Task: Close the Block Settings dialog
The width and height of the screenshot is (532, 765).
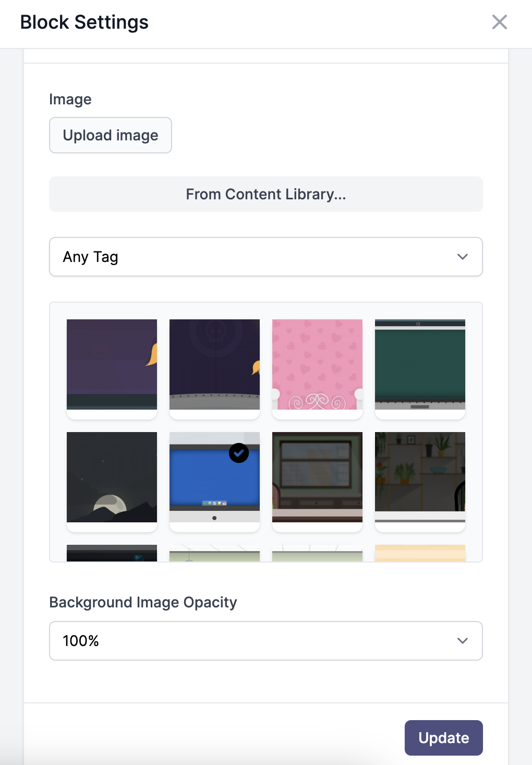Action: point(499,22)
